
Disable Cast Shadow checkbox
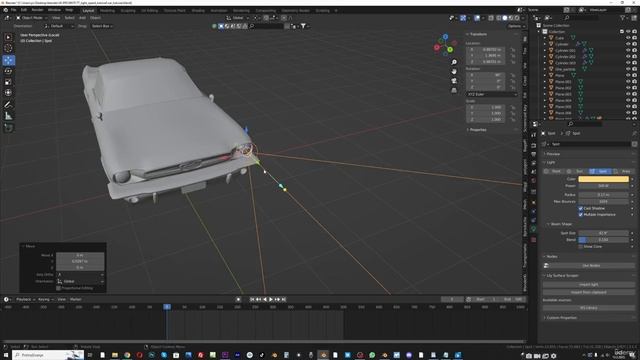click(x=580, y=208)
